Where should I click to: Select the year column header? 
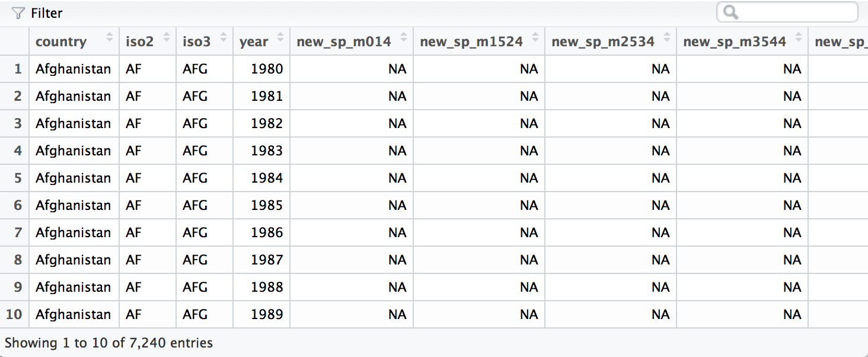254,42
